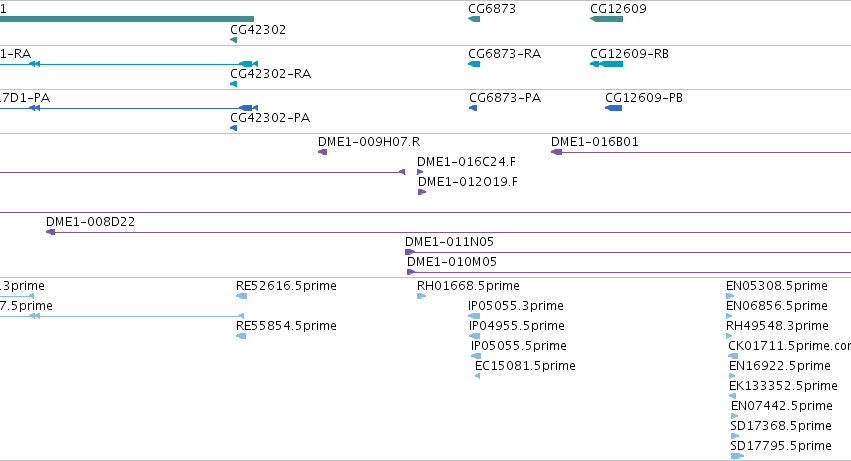Open the EN05308.5prime EST label

(777, 286)
